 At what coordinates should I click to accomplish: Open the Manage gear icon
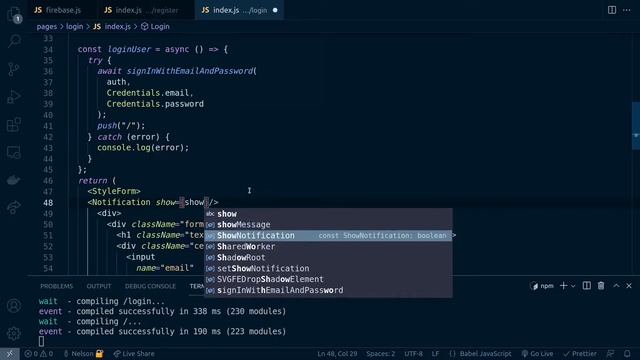[14, 333]
